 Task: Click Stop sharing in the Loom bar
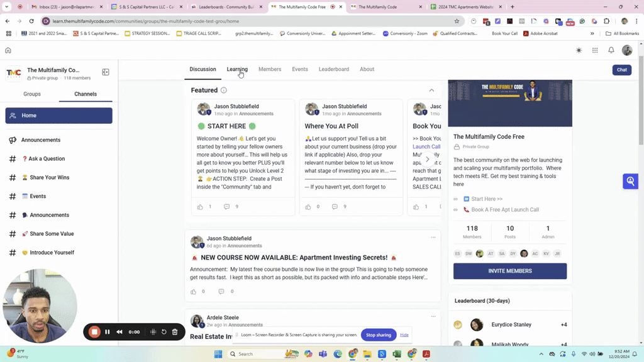(378, 335)
